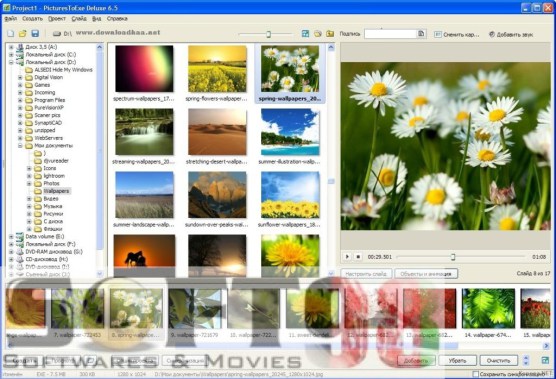Expand the Data volume (E:) node
Viewport: 556px width, 379px height.
11,236
